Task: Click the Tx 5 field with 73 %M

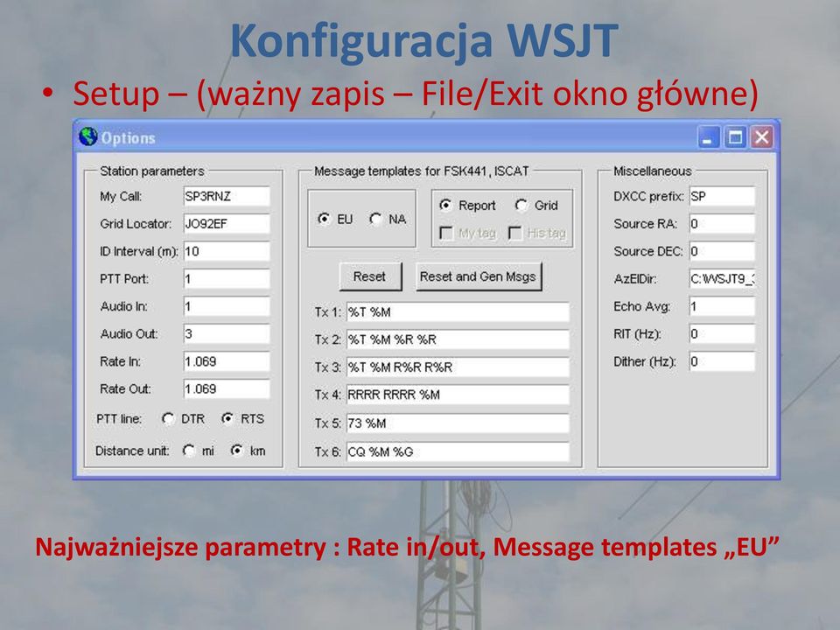Action: coord(458,423)
